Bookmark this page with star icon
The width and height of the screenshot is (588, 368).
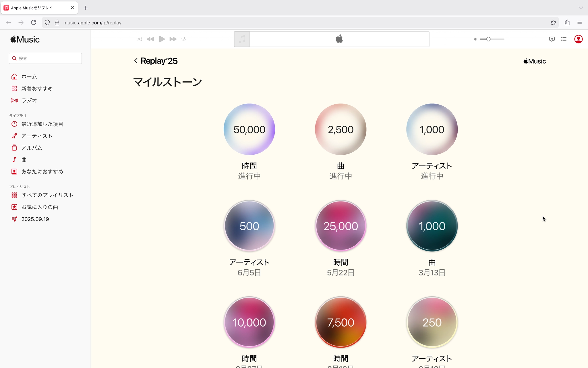click(553, 23)
